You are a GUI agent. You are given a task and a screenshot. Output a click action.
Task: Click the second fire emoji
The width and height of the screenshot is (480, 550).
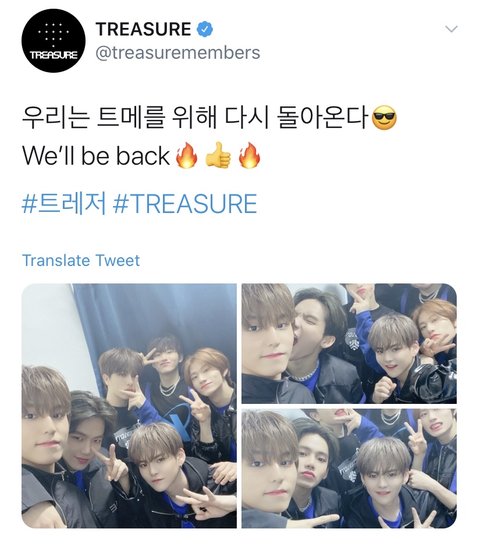[x=249, y=155]
